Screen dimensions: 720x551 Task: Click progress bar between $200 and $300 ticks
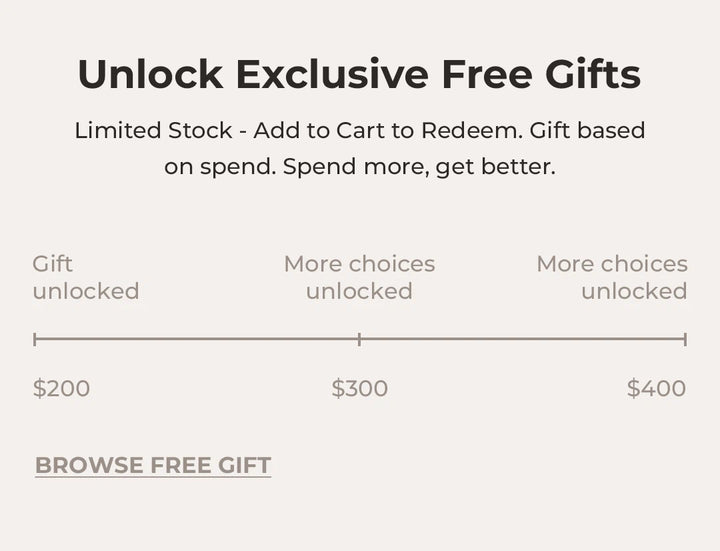[x=197, y=339]
